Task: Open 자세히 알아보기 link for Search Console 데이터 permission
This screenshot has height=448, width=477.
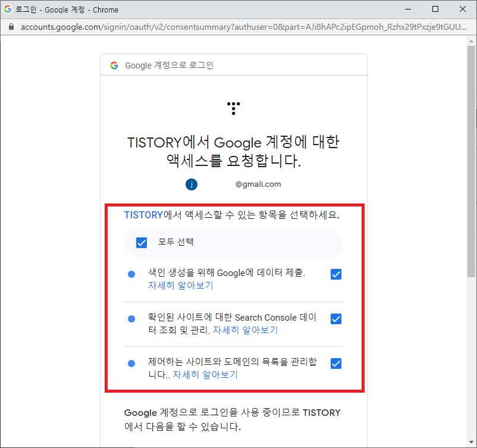Action: 245,330
